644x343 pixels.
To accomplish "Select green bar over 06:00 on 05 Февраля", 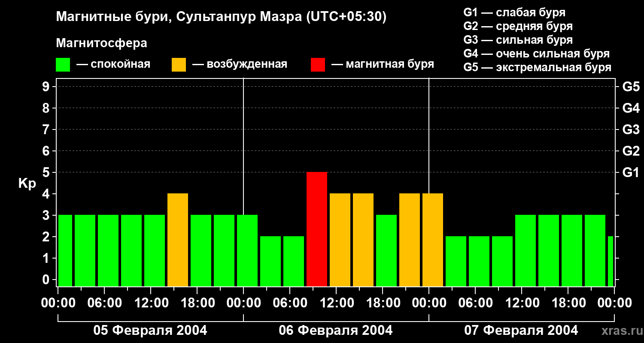I will (x=108, y=251).
